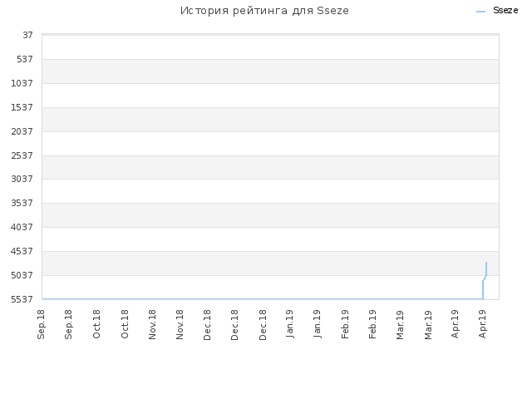Click the vertical rise of the Sseze line
Viewport: 532px width, 399px height.
coord(483,290)
